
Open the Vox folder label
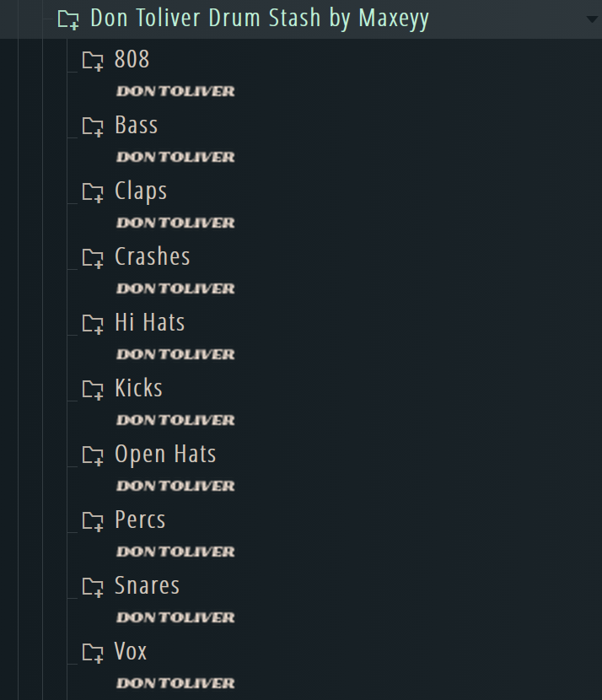(x=131, y=651)
